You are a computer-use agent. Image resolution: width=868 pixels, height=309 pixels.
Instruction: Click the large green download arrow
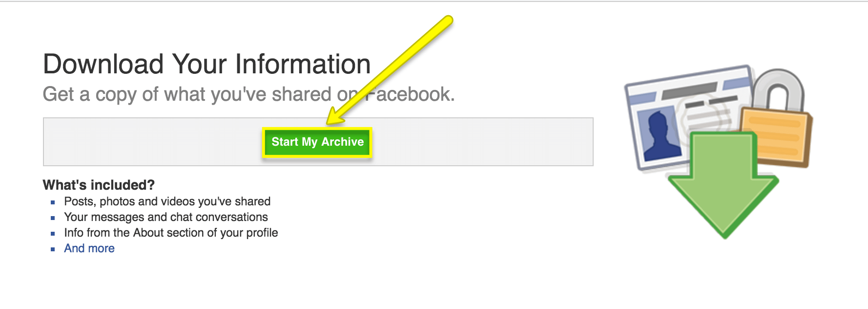723,186
